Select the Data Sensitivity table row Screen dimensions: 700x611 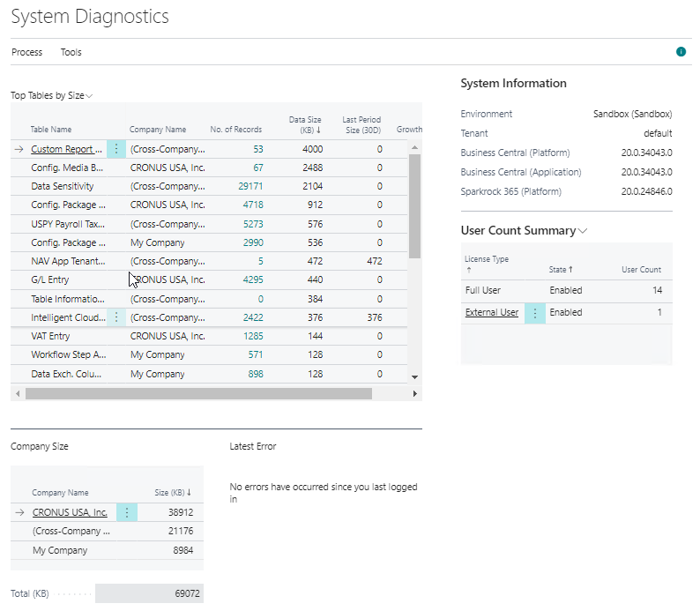tap(209, 186)
